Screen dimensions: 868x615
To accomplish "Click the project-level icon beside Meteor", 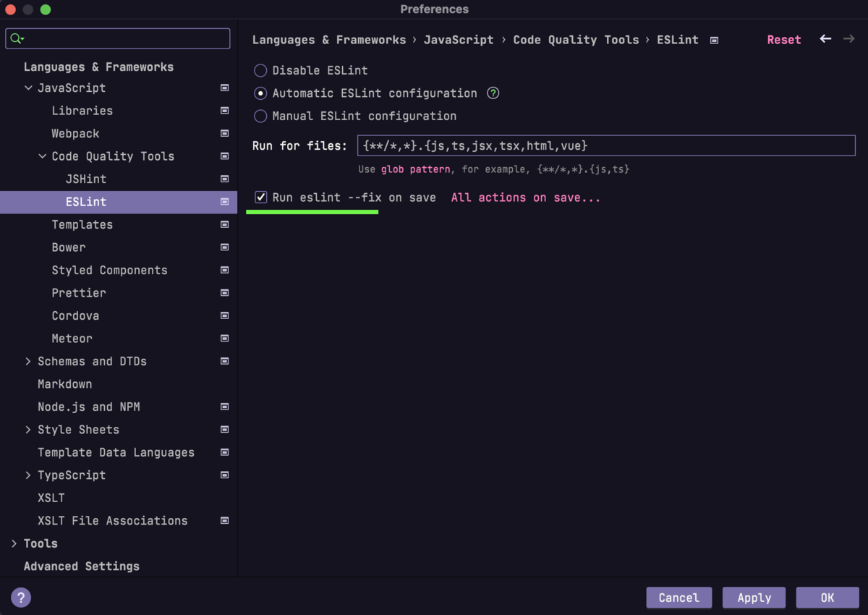I will [x=225, y=339].
